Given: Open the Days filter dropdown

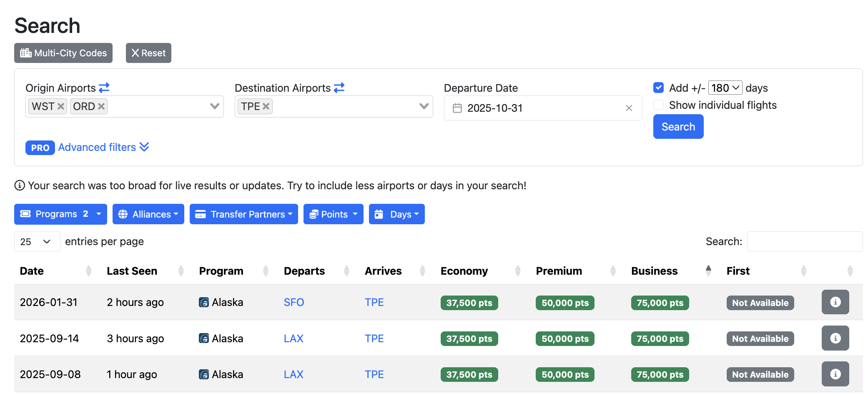Looking at the screenshot, I should pyautogui.click(x=397, y=214).
